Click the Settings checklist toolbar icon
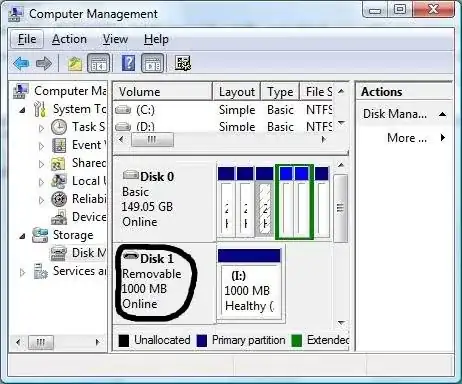The image size is (462, 384). click(x=183, y=63)
